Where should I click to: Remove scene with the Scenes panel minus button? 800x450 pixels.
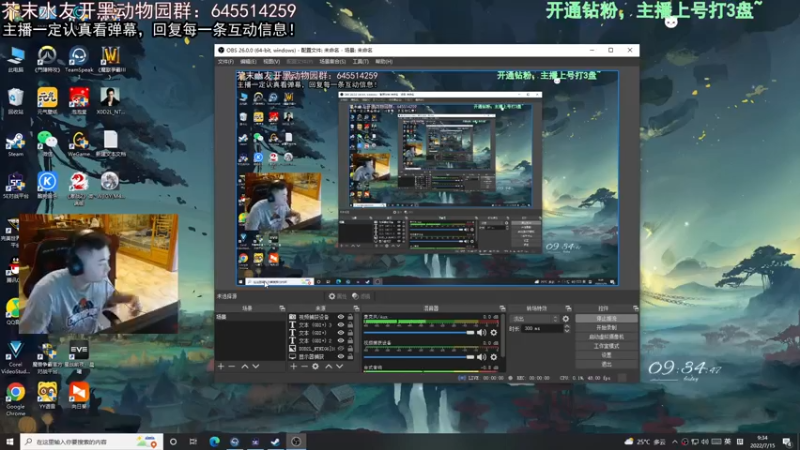coord(232,366)
